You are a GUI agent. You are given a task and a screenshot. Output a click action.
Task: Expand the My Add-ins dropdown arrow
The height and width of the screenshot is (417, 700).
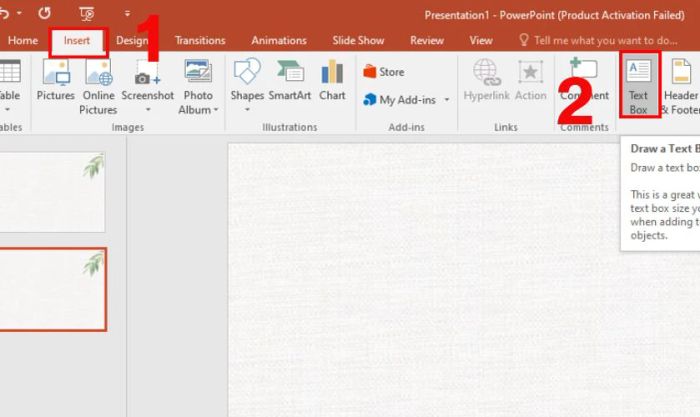[x=447, y=100]
